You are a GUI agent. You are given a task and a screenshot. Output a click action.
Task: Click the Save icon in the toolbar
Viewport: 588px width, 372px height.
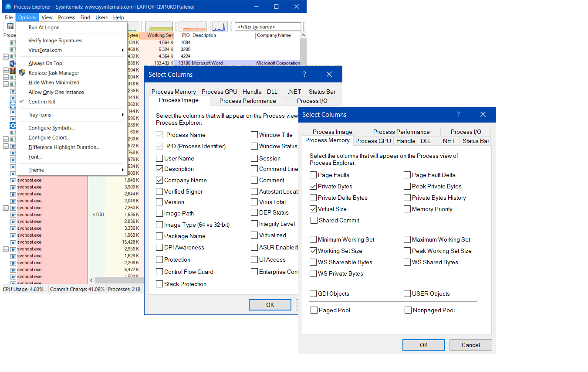point(10,26)
